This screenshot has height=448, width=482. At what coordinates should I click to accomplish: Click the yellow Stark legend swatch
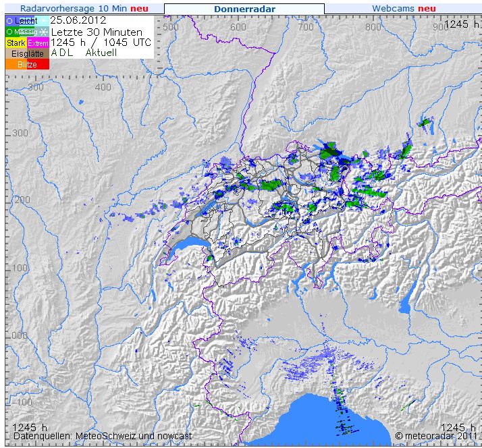pyautogui.click(x=16, y=43)
